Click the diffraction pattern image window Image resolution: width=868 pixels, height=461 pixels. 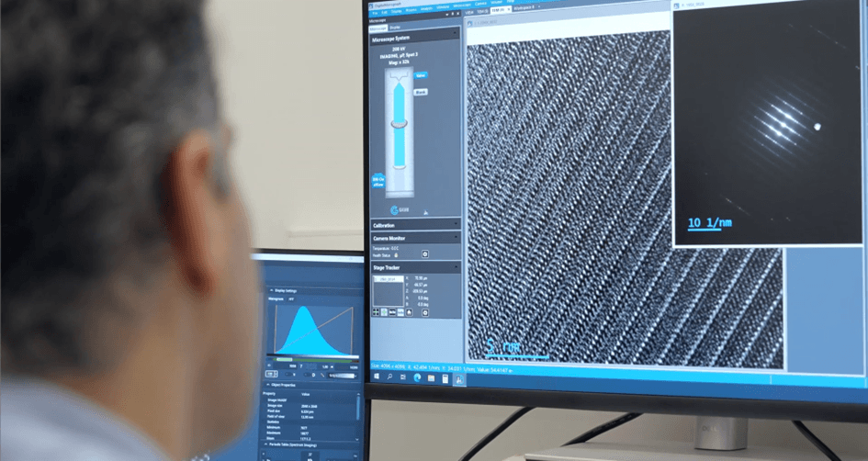[769, 123]
